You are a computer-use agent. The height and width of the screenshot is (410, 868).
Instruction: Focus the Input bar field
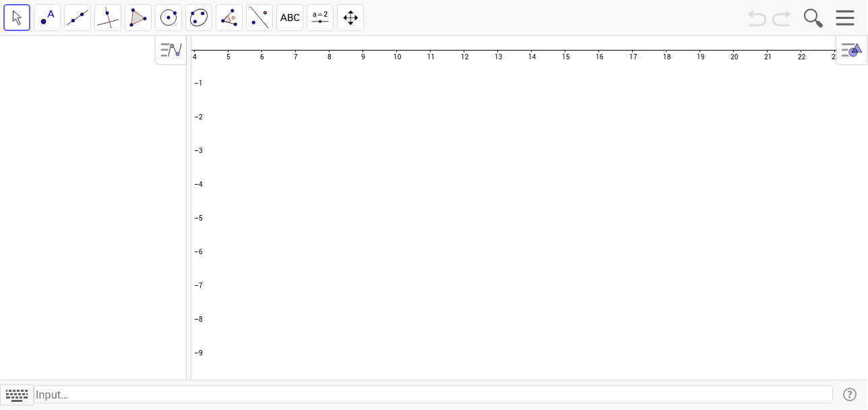tap(433, 394)
